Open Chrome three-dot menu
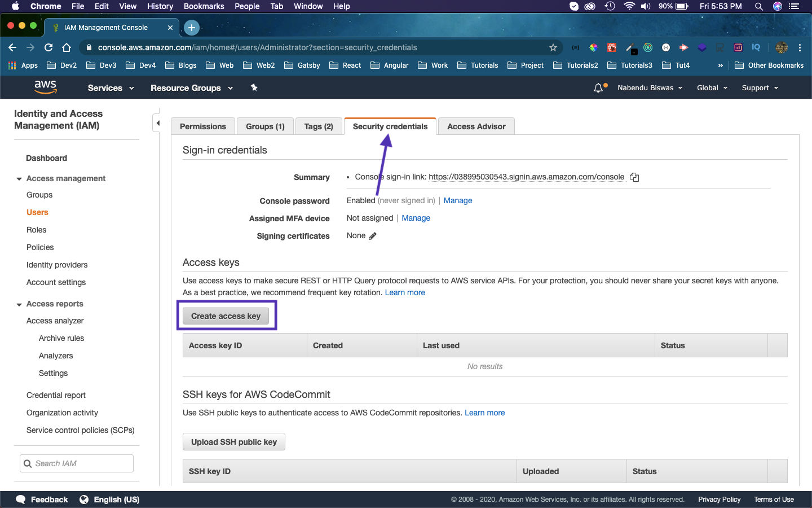The height and width of the screenshot is (508, 812). [x=800, y=47]
